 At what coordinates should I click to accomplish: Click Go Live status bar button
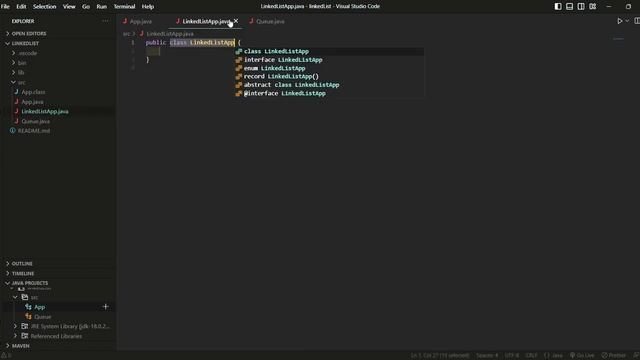[582, 356]
